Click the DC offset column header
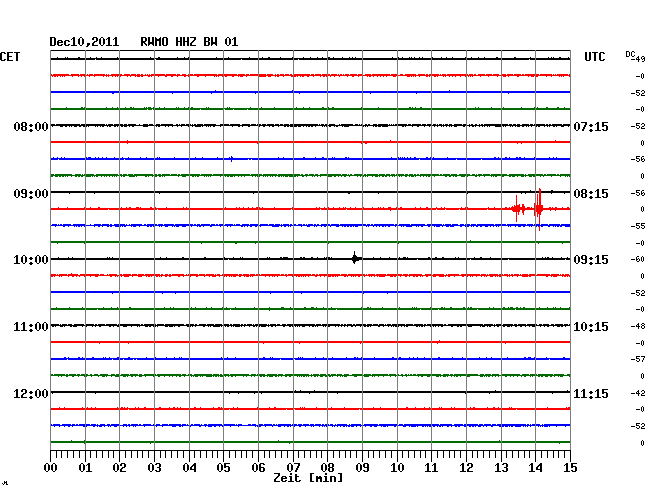 [x=630, y=54]
